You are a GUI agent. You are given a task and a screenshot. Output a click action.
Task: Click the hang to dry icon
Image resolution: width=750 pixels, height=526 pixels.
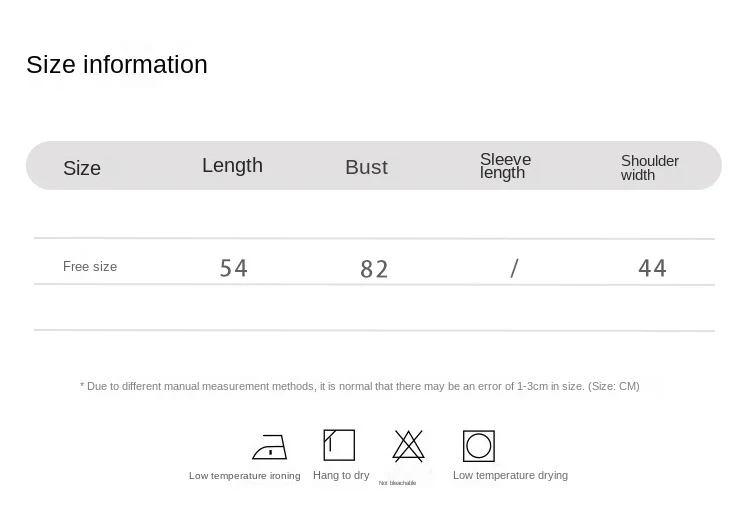click(339, 445)
